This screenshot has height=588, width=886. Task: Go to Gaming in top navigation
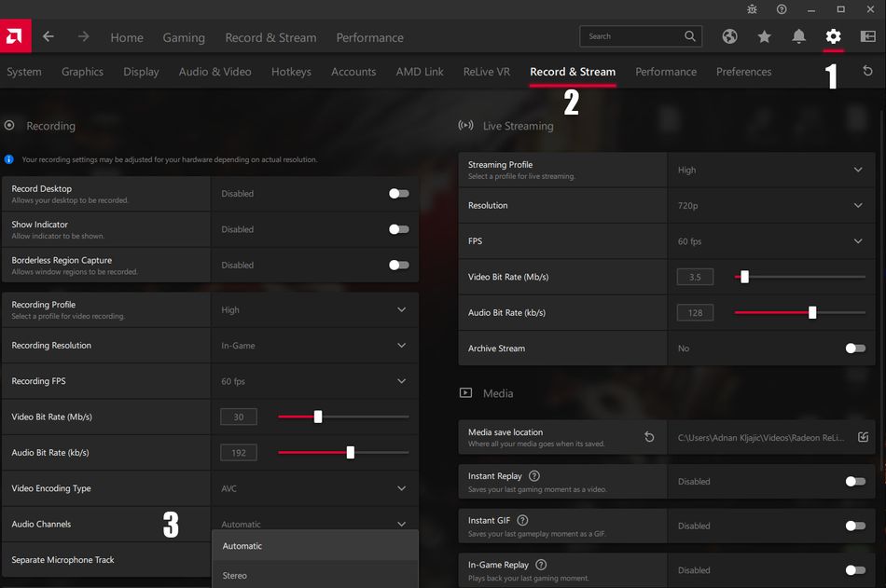coord(184,37)
